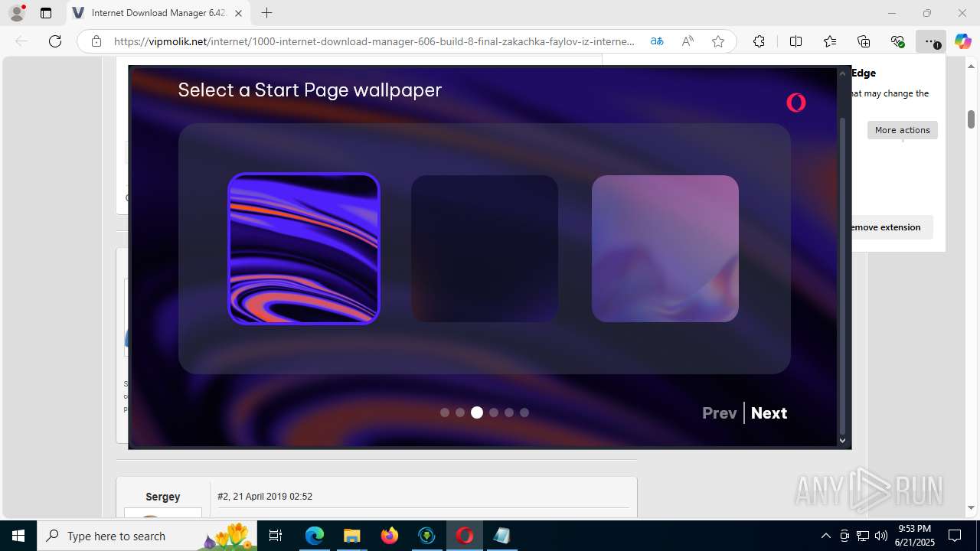980x551 pixels.
Task: Go back with Prev button
Action: coord(720,413)
